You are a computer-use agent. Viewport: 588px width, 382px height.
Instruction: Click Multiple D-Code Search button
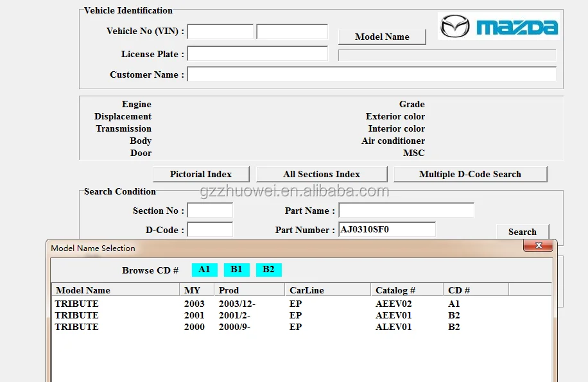point(470,174)
